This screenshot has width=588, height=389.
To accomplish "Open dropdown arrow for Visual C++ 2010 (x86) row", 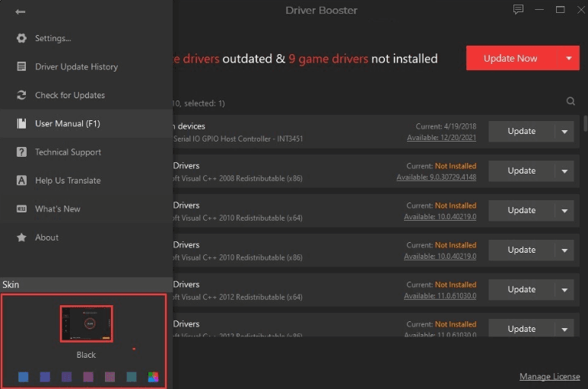I will pos(564,250).
